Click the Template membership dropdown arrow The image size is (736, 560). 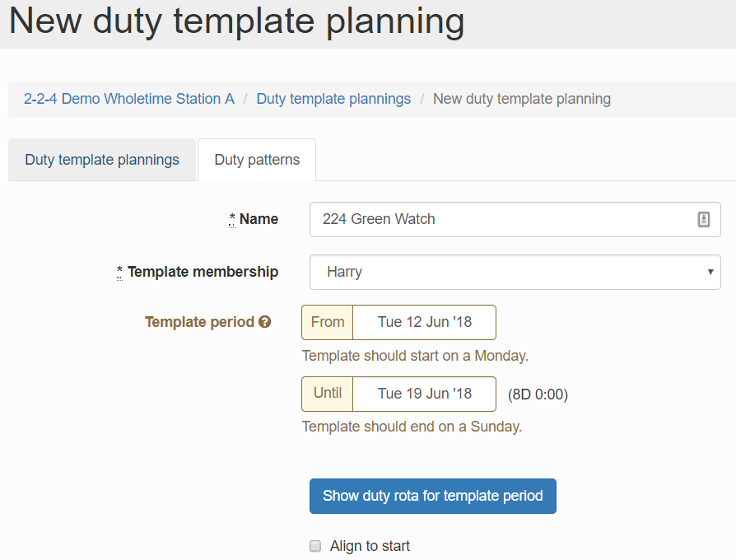pos(710,272)
